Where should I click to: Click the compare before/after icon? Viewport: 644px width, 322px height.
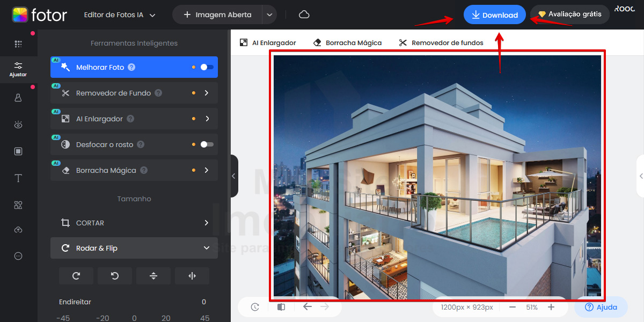(x=281, y=307)
